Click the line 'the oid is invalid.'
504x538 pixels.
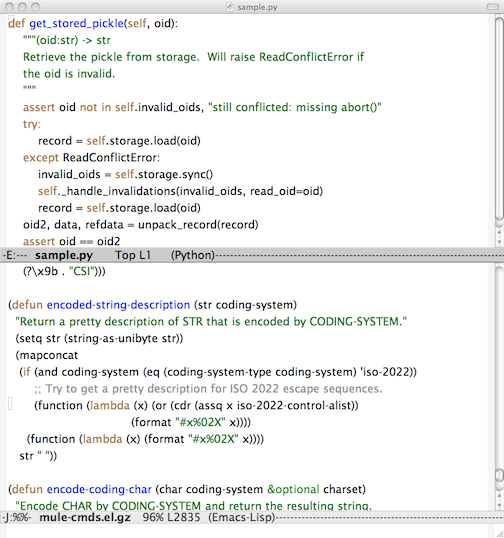point(69,74)
